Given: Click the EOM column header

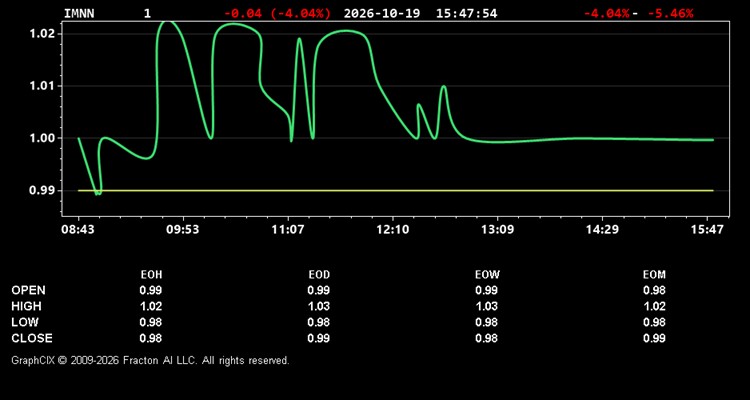Looking at the screenshot, I should click(654, 275).
